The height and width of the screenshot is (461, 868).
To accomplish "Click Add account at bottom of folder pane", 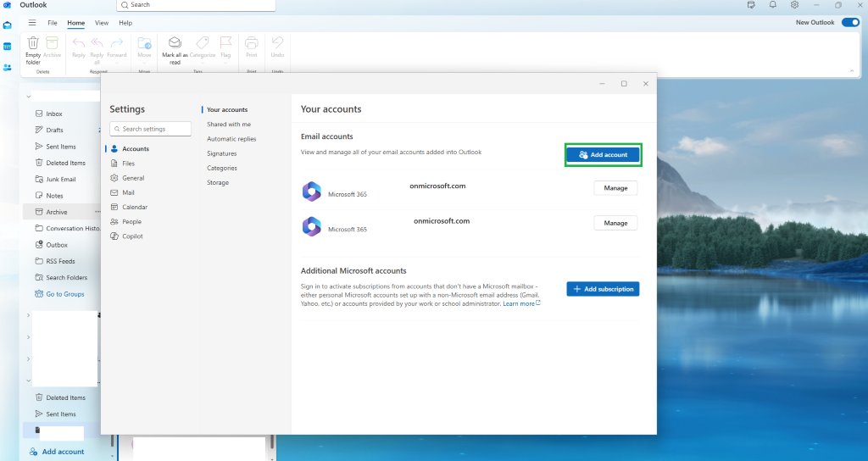I will click(x=57, y=452).
